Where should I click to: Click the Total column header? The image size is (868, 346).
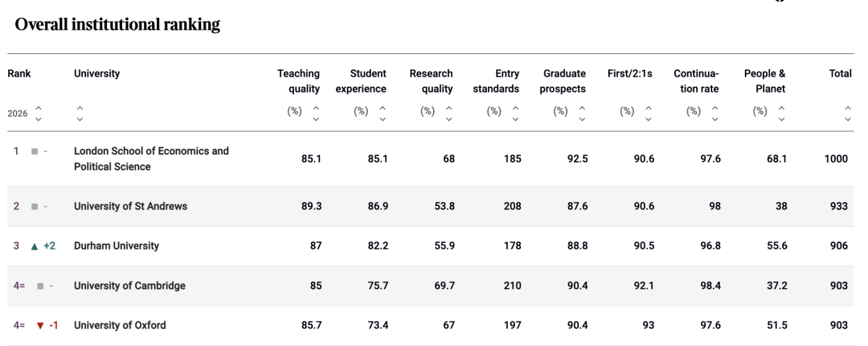pos(840,73)
